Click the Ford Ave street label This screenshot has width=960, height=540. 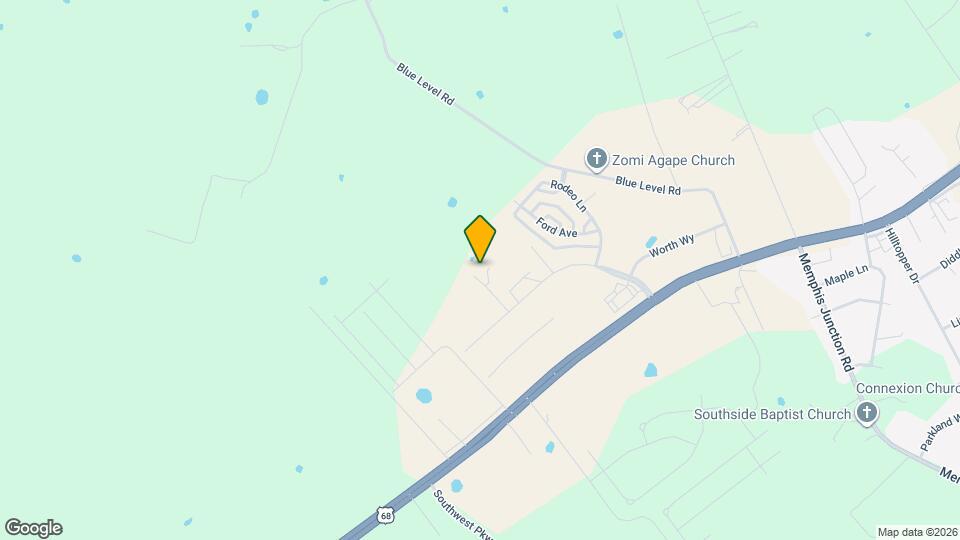557,227
